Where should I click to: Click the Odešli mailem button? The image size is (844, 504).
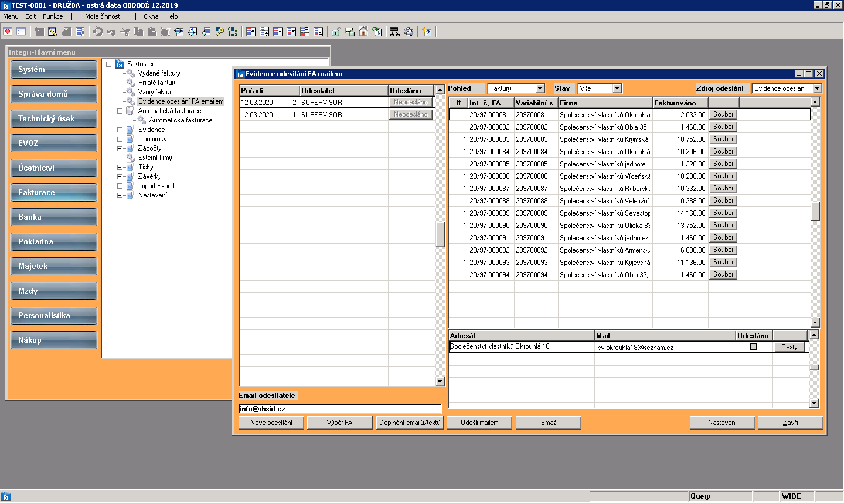479,423
